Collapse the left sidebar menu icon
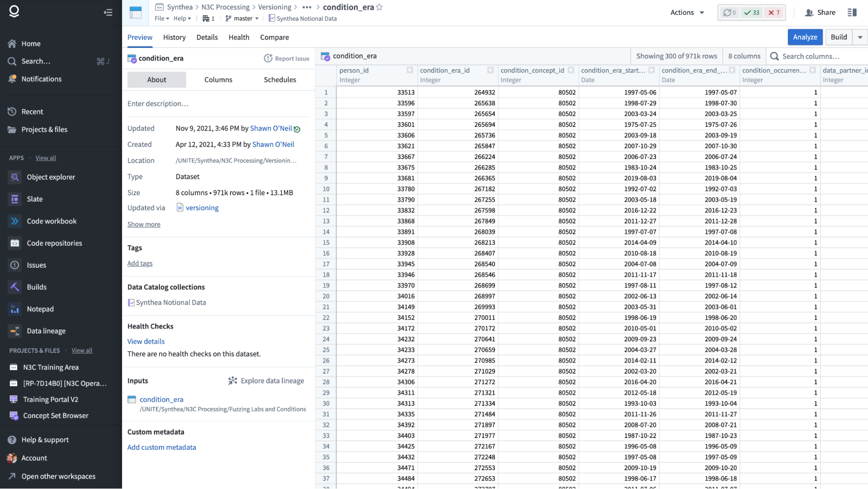The image size is (868, 489). click(108, 13)
